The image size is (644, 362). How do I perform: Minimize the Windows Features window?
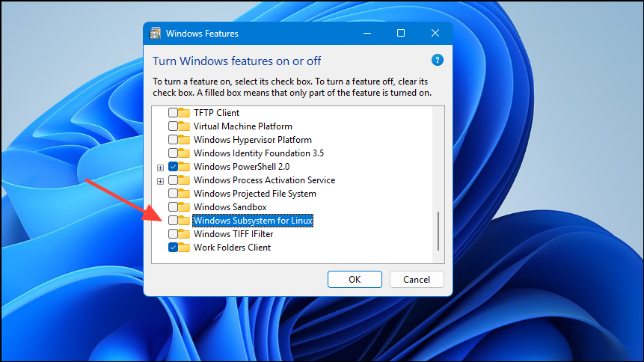367,33
